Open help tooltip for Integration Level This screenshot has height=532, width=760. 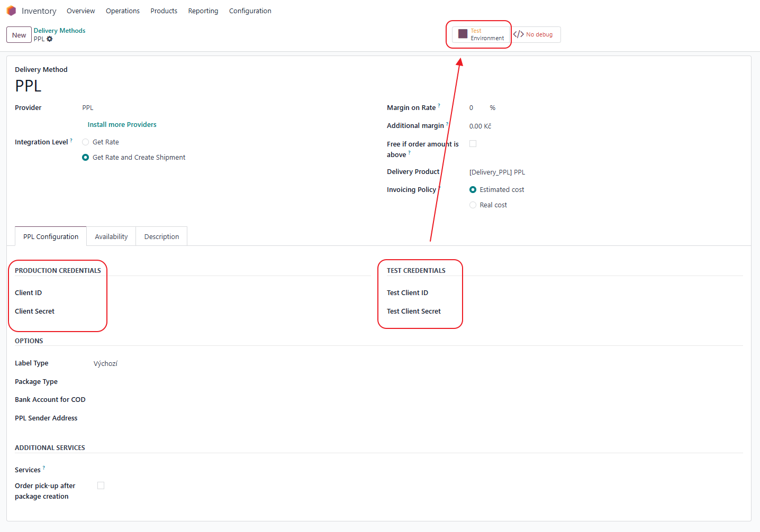click(71, 140)
